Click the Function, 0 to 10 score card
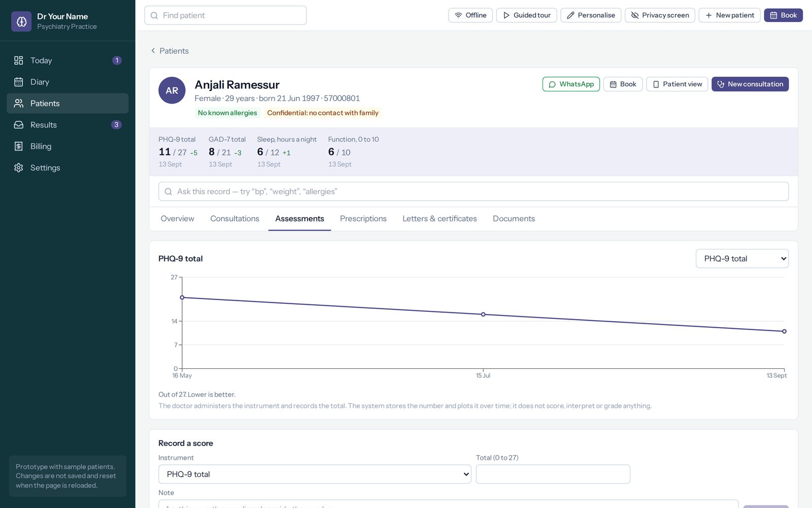 (x=353, y=152)
